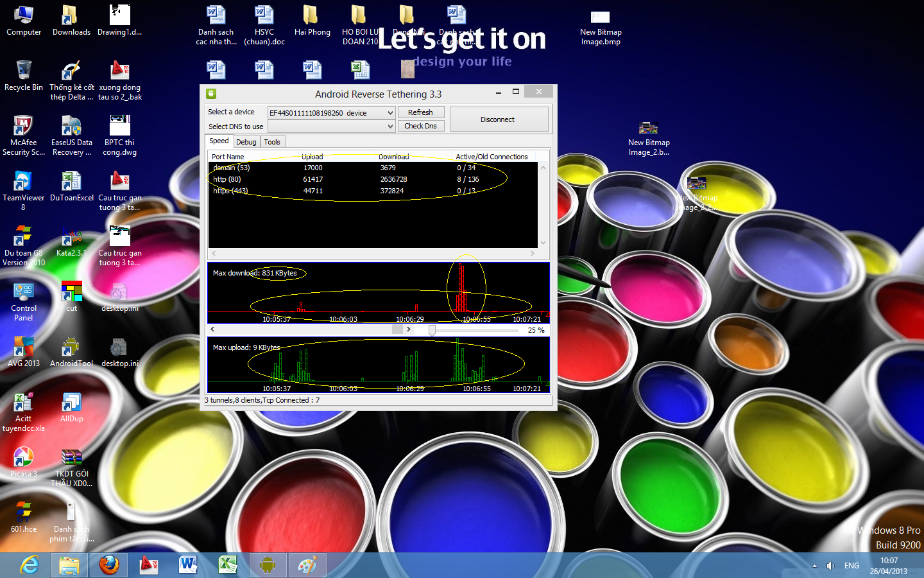Click the Android tethering taskbar icon

pyautogui.click(x=268, y=565)
